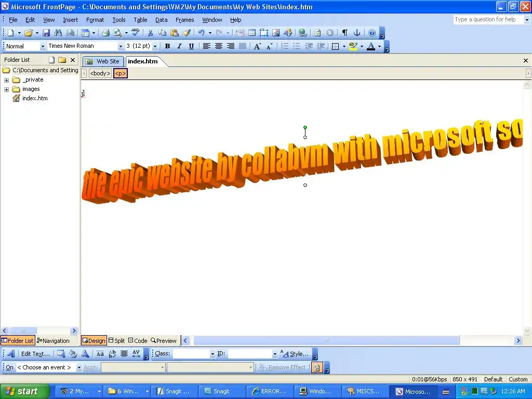Click the Find binoculars icon

pyautogui.click(x=58, y=33)
